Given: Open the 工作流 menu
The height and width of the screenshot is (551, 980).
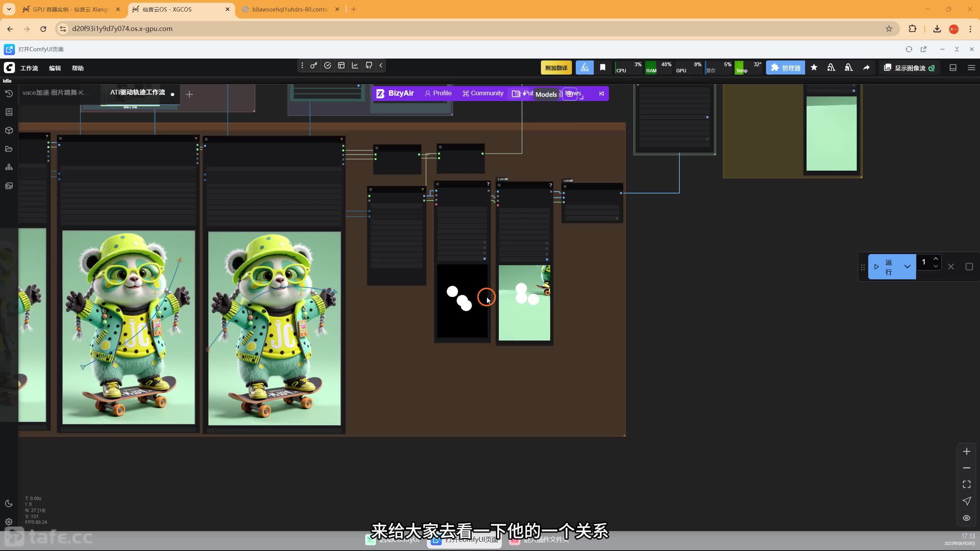Looking at the screenshot, I should tap(29, 68).
